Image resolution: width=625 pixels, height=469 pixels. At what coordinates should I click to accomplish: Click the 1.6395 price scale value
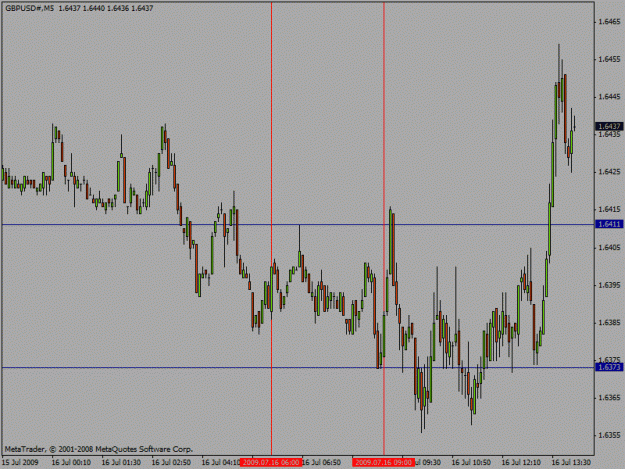coord(609,285)
